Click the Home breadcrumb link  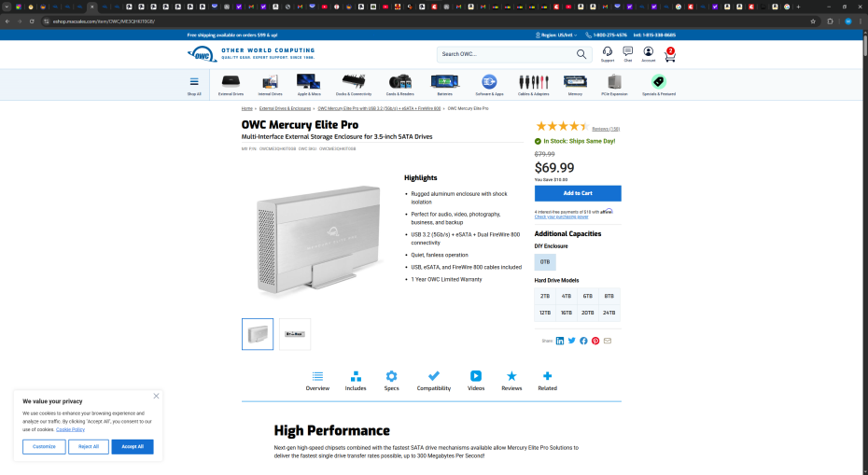247,108
